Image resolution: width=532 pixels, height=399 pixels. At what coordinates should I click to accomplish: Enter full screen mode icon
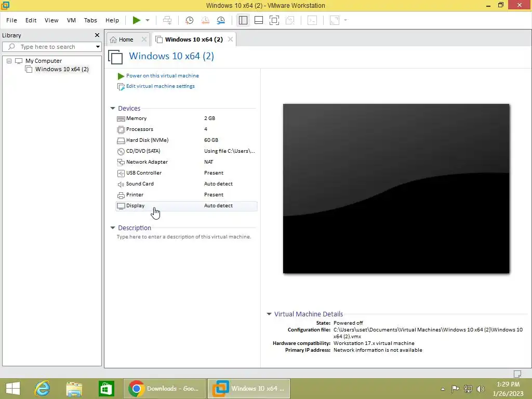tap(274, 20)
